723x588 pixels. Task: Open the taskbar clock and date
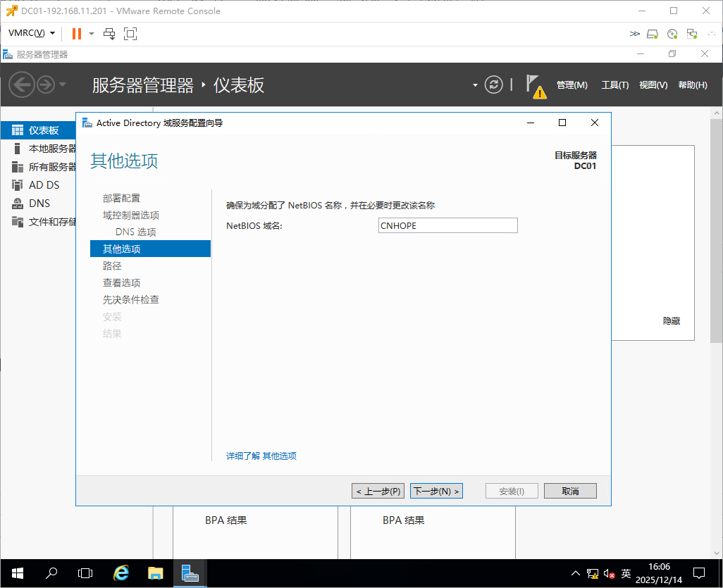click(x=659, y=573)
